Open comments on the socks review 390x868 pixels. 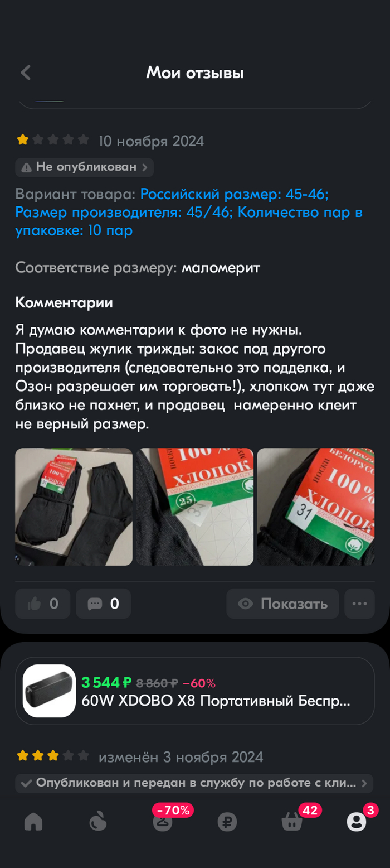pos(104,604)
